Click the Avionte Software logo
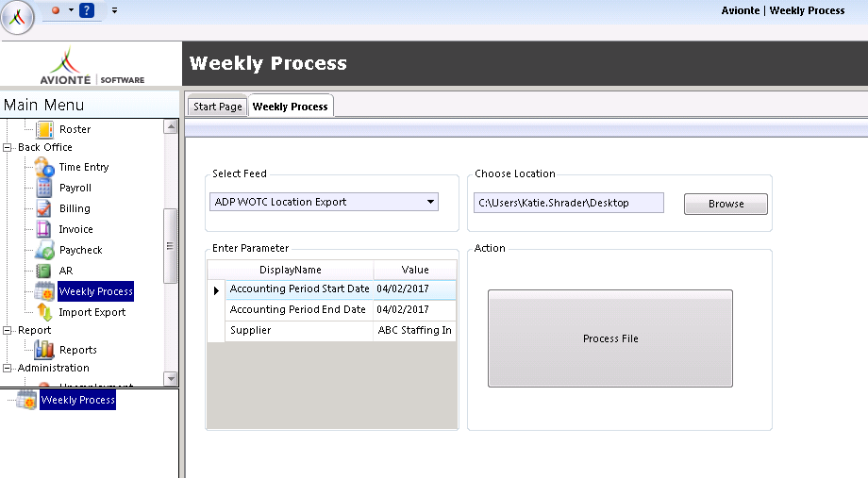Screen dimensions: 868x478 click(92, 65)
